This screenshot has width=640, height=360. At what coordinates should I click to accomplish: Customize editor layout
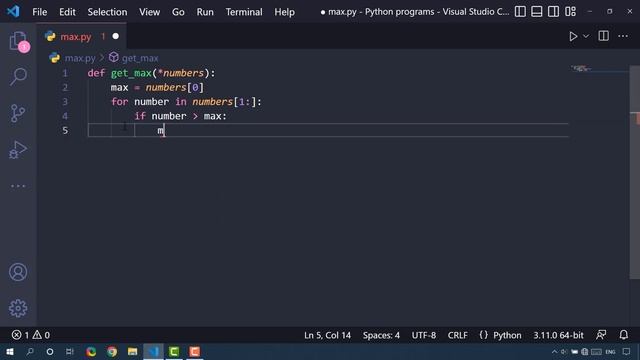[571, 11]
